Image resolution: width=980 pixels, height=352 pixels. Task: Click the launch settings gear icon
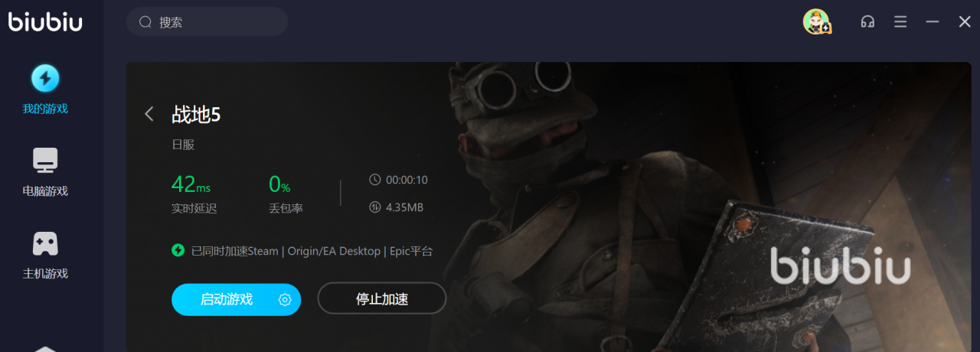point(285,299)
